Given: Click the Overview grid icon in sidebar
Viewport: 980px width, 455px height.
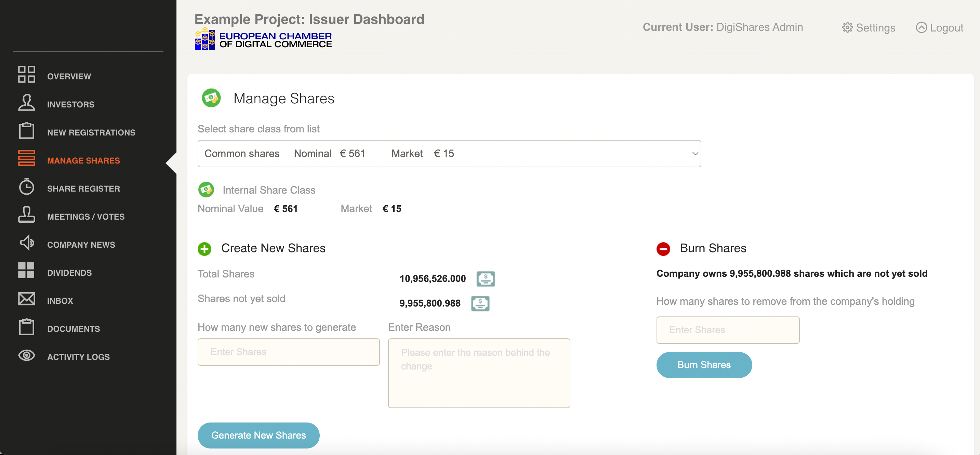Looking at the screenshot, I should click(26, 74).
